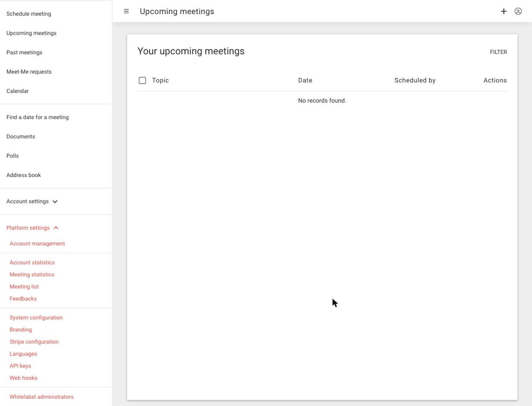532x406 pixels.
Task: Click the 'No records found.' text
Action: [x=322, y=101]
